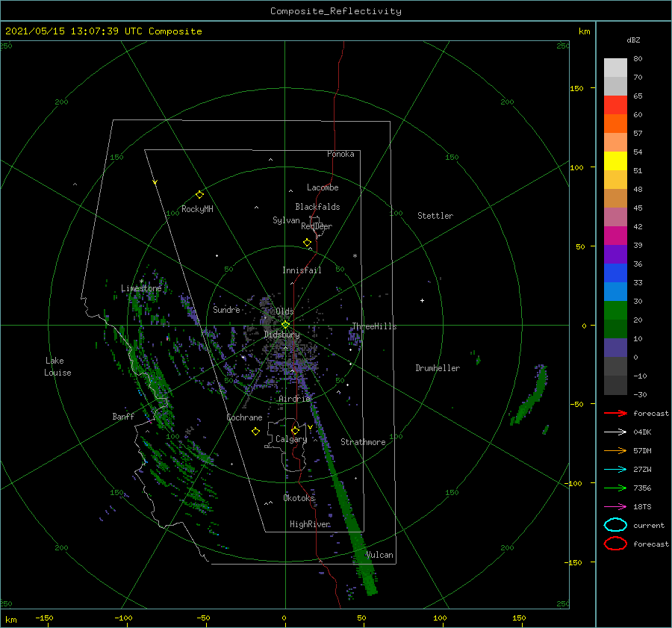
Task: Click the Banff label
Action: point(123,417)
